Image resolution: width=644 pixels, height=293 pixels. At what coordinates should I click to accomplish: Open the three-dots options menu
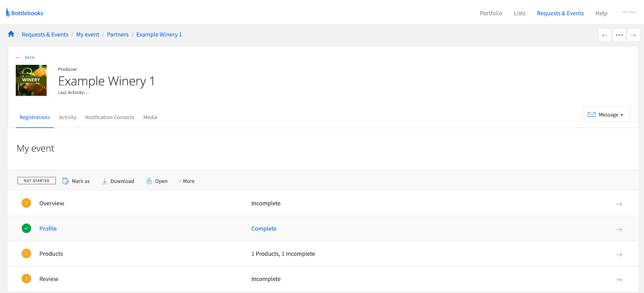[x=619, y=35]
